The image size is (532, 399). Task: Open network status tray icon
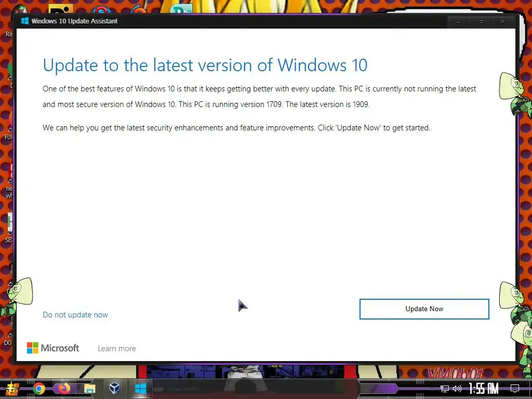click(x=445, y=389)
